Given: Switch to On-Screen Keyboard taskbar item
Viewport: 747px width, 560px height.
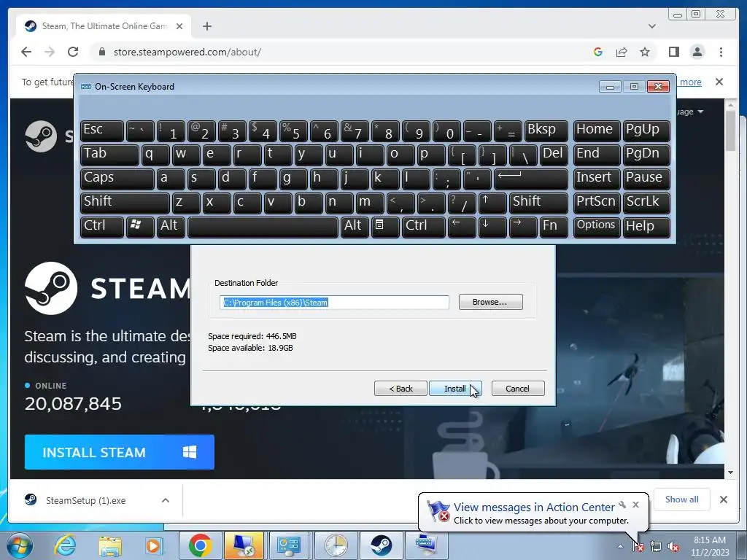Looking at the screenshot, I should (x=425, y=545).
